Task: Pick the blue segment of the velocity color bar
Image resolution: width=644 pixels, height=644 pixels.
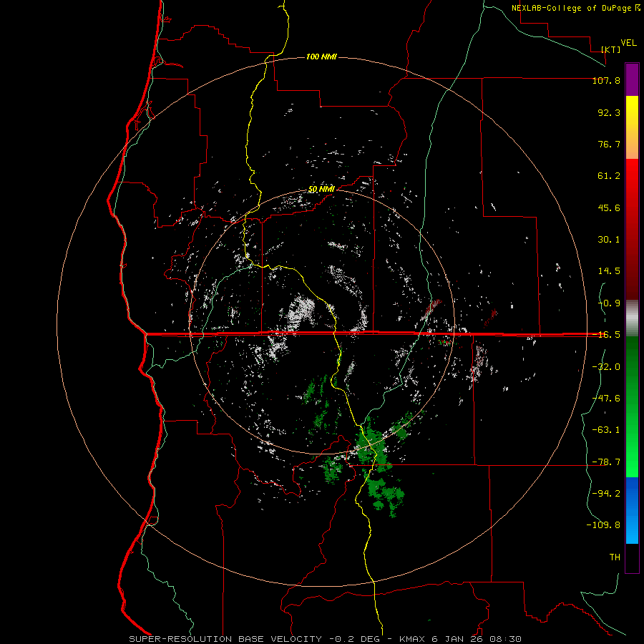Action: click(x=632, y=510)
